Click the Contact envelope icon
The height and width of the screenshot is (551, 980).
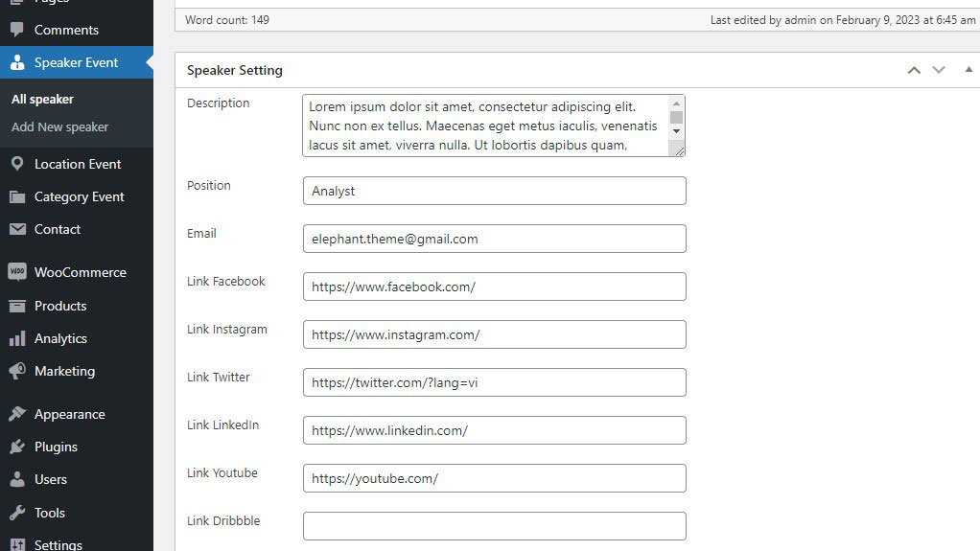click(x=17, y=230)
